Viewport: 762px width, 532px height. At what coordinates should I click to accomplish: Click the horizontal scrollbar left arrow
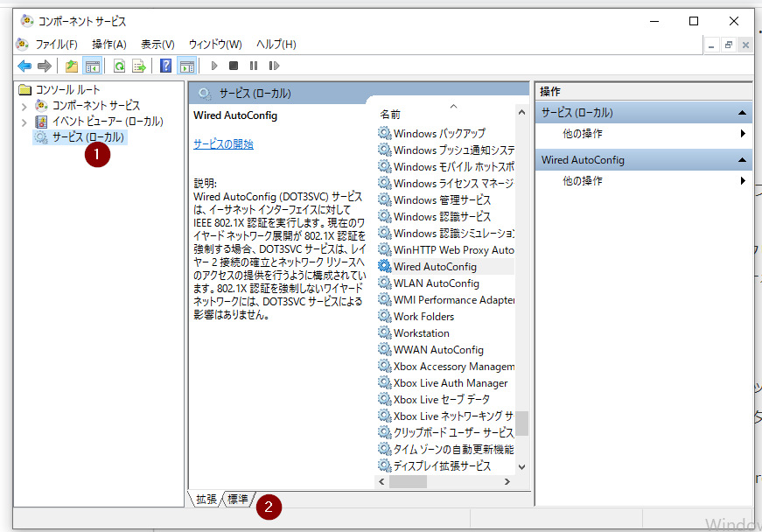click(381, 481)
